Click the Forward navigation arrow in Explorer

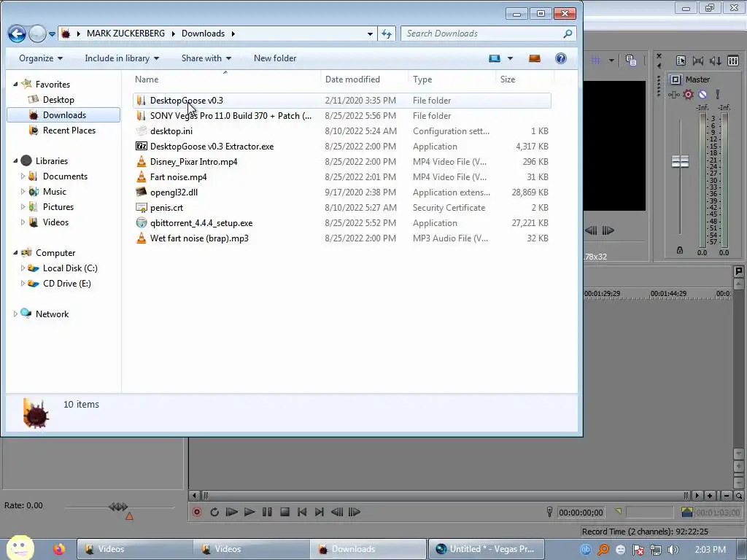37,34
